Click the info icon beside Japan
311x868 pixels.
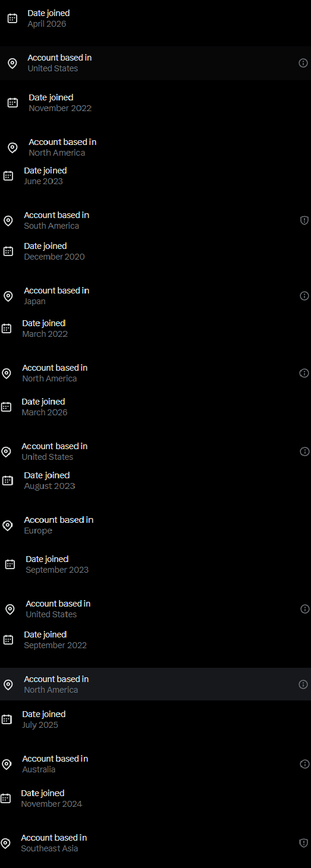click(304, 296)
